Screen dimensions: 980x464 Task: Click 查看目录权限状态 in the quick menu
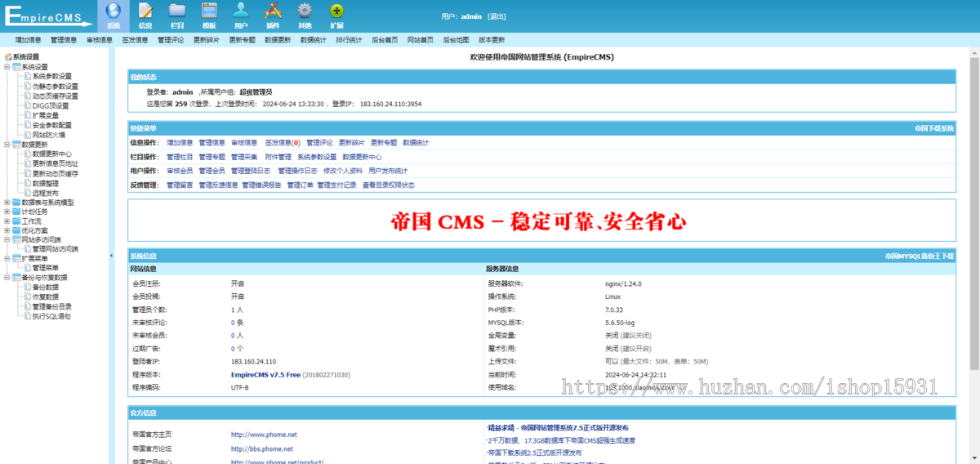pos(389,185)
